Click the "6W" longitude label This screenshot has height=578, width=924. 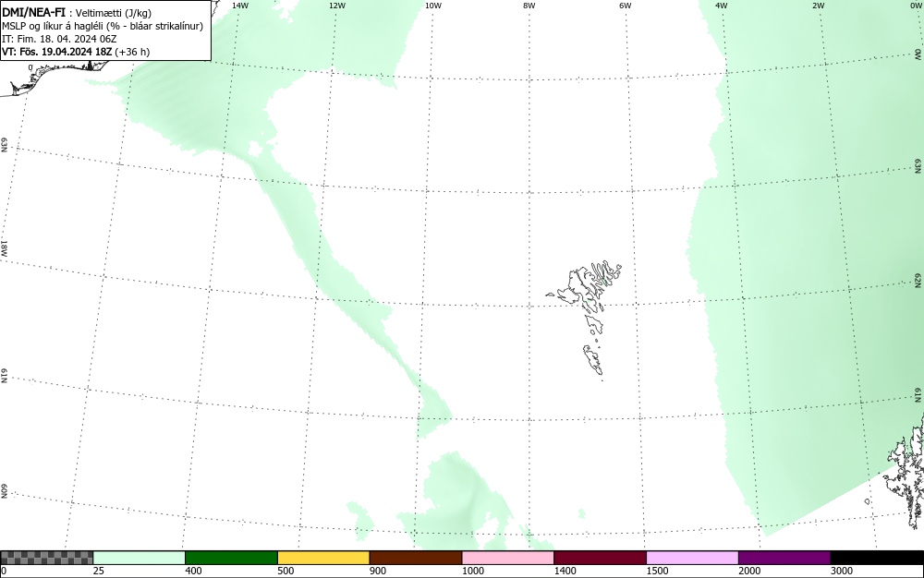coord(626,6)
